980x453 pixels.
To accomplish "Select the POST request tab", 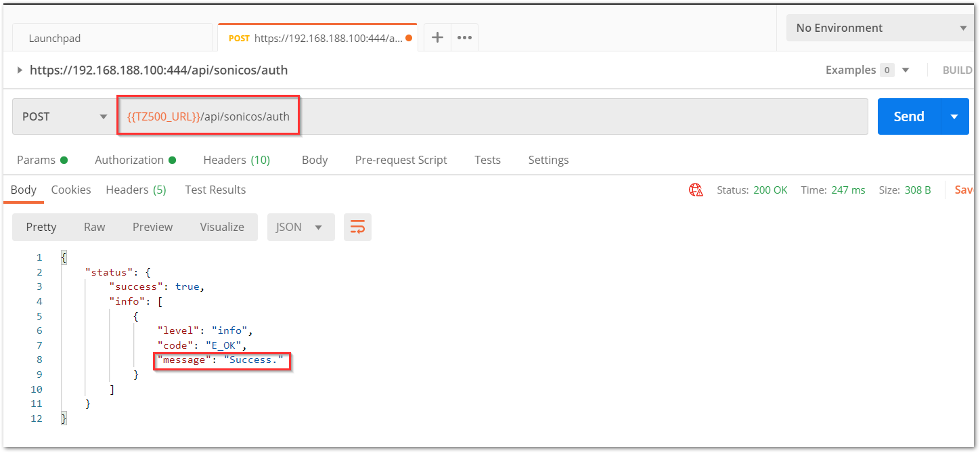I will coord(317,38).
